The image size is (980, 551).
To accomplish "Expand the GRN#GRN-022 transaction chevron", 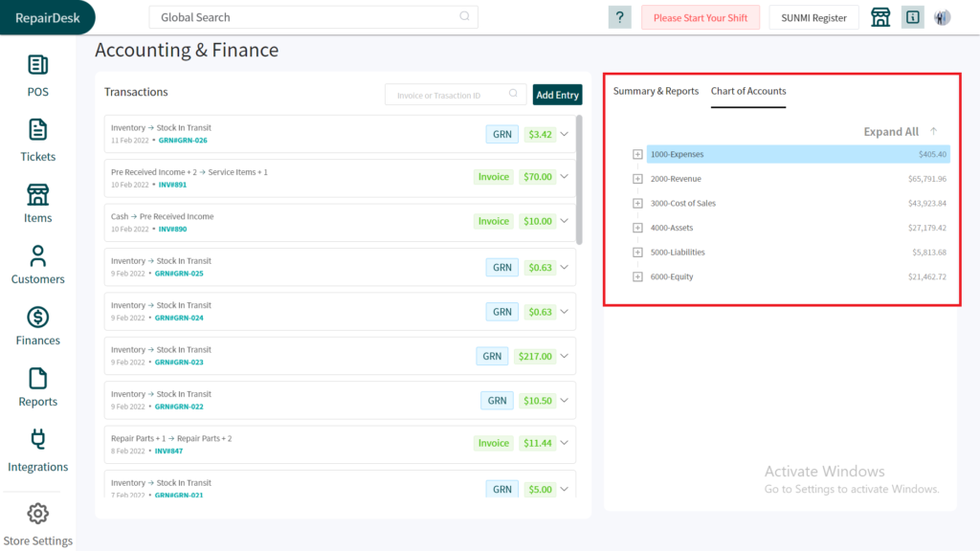I will [x=565, y=401].
